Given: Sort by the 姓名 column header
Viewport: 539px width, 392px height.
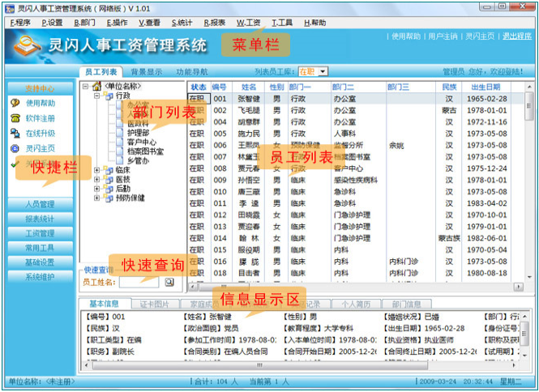Looking at the screenshot, I should click(249, 87).
